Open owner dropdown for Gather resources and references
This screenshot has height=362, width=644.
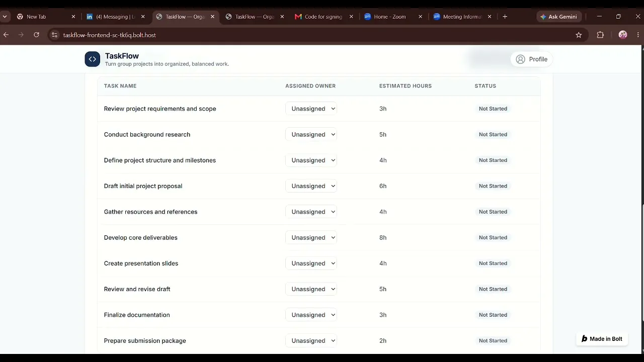point(311,212)
